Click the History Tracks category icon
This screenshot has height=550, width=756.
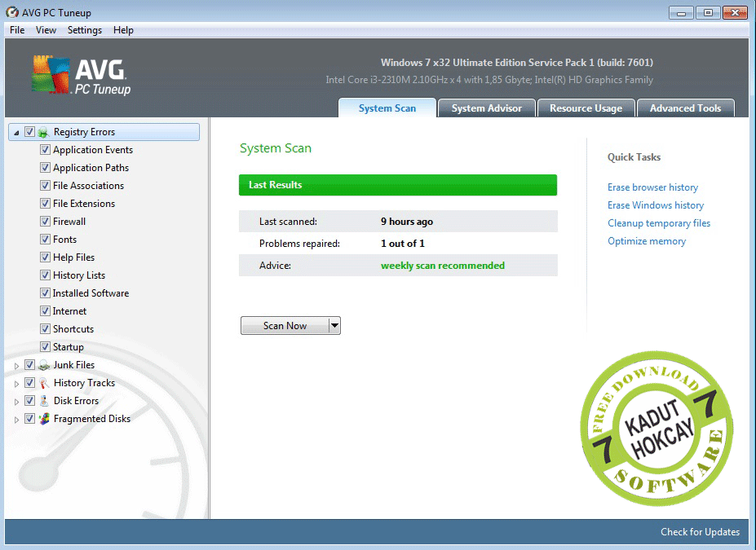[44, 383]
